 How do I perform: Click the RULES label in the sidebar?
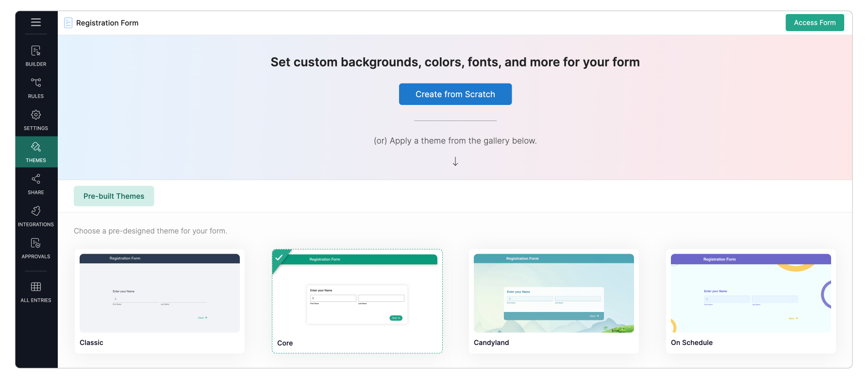(36, 96)
